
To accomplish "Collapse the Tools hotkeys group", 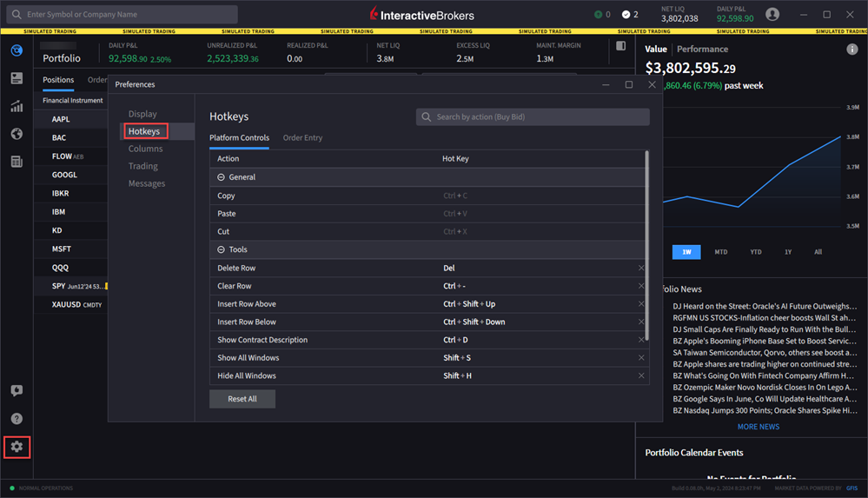I will click(x=221, y=249).
